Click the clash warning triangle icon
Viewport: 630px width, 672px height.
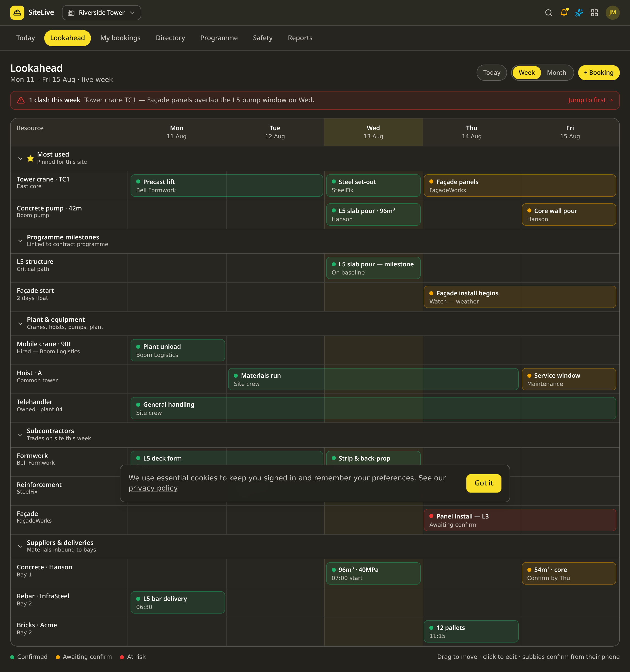[21, 100]
